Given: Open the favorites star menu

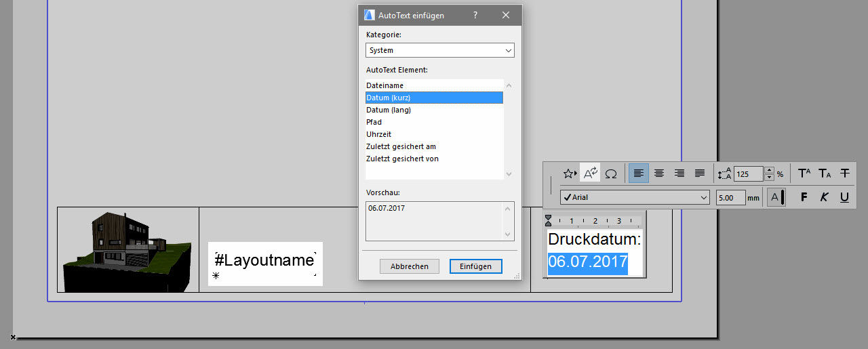Looking at the screenshot, I should point(570,173).
